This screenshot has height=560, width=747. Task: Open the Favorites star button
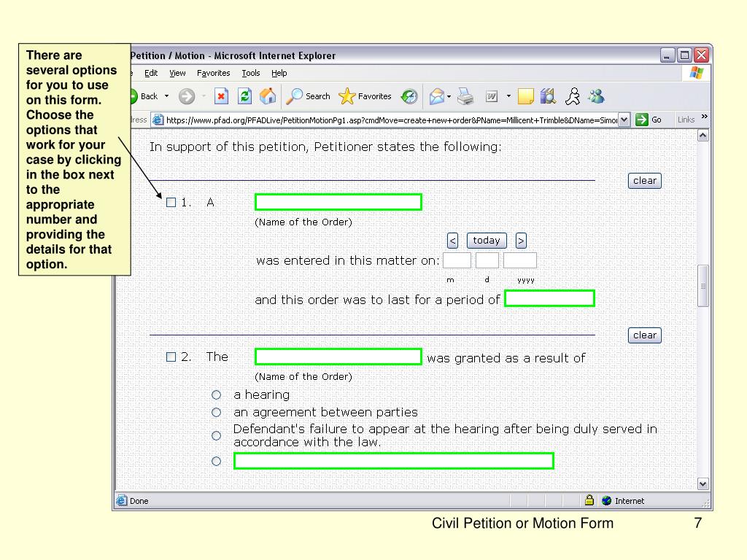tap(365, 96)
